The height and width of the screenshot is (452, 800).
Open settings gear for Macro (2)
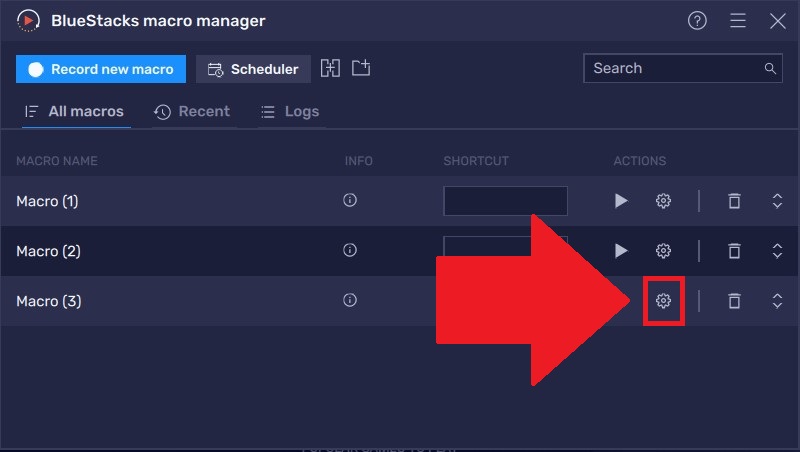(663, 250)
